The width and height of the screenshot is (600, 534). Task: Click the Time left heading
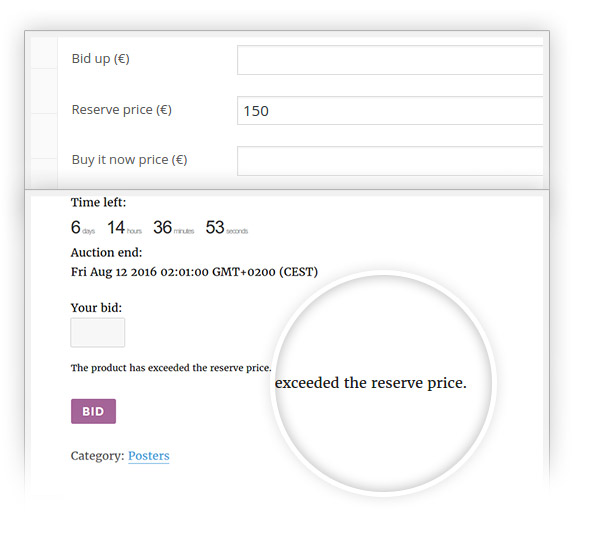click(x=98, y=202)
